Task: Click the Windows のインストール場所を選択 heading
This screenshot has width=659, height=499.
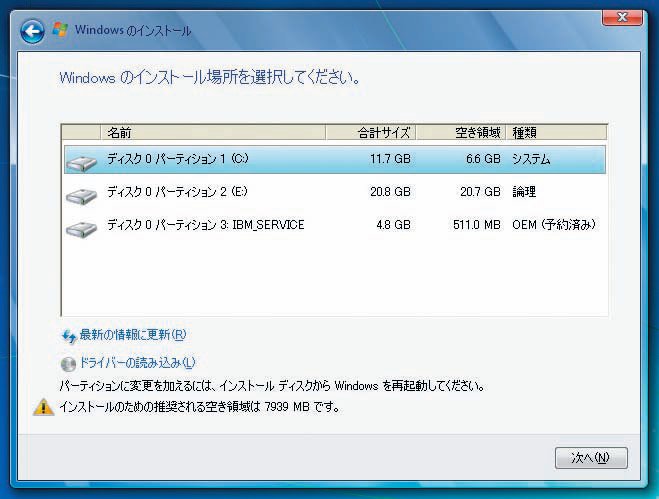Action: pyautogui.click(x=209, y=78)
